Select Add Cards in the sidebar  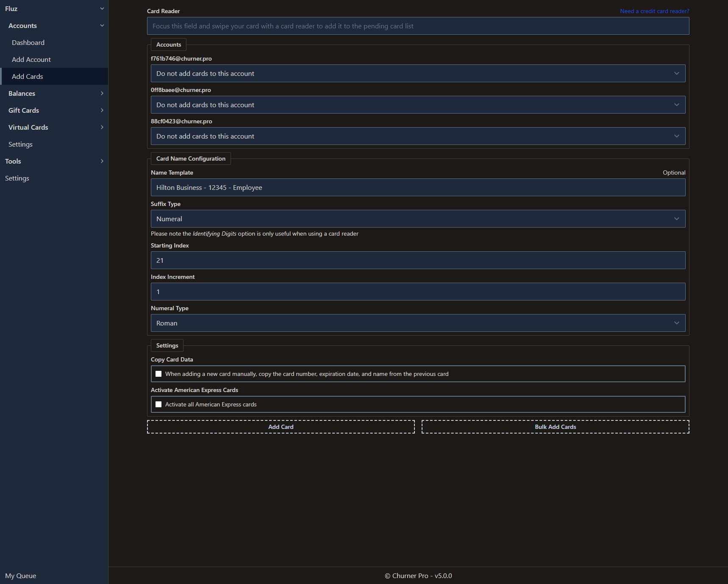click(28, 76)
